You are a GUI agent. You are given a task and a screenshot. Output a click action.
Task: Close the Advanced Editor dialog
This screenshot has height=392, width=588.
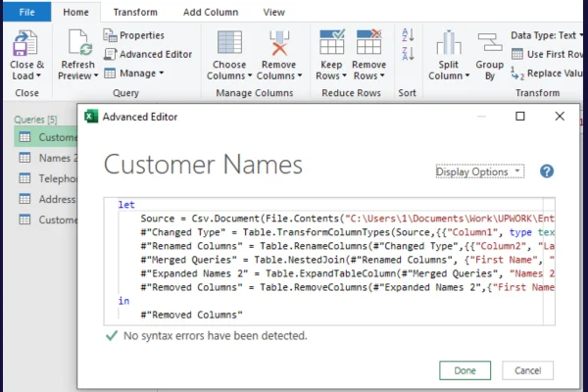coord(560,117)
